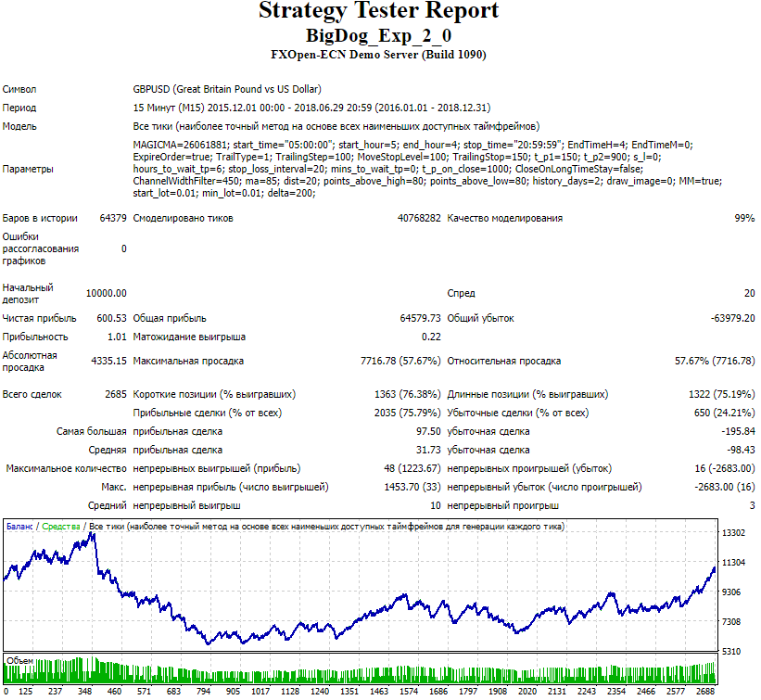Image resolution: width=761 pixels, height=700 pixels.
Task: Click the '1351' trade number axis label
Action: pyautogui.click(x=349, y=692)
